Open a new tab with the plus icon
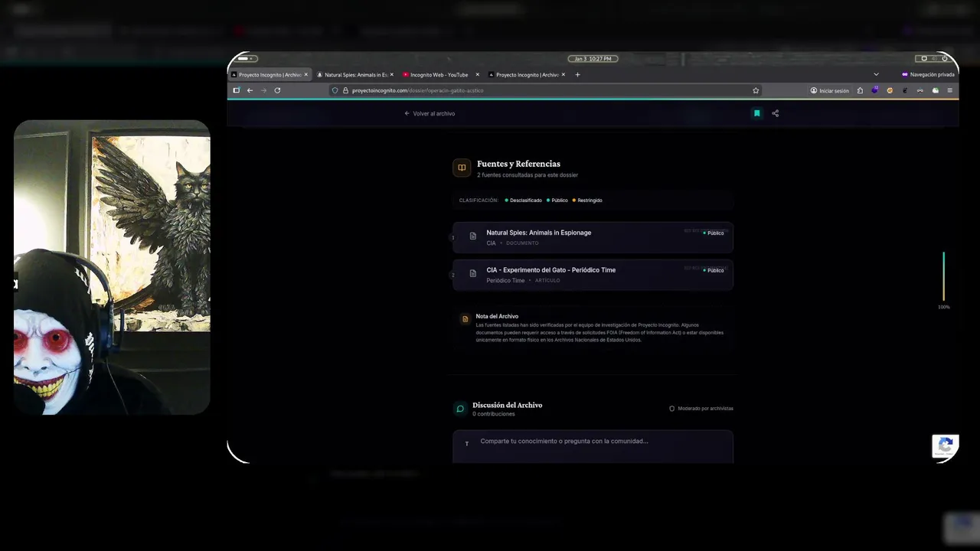Viewport: 980px width, 551px height. click(577, 75)
